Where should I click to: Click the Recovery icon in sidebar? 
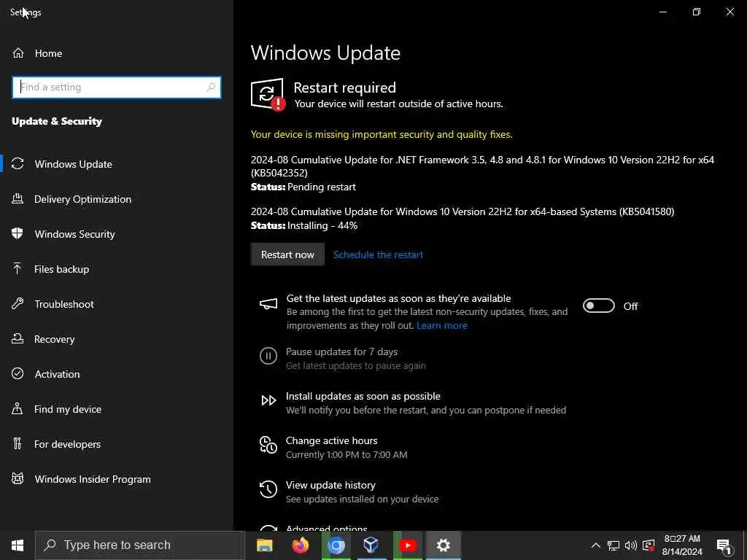(x=18, y=338)
